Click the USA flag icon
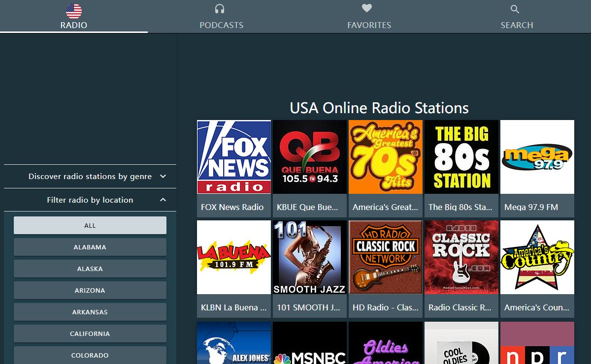Image resolution: width=591 pixels, height=364 pixels. (74, 10)
